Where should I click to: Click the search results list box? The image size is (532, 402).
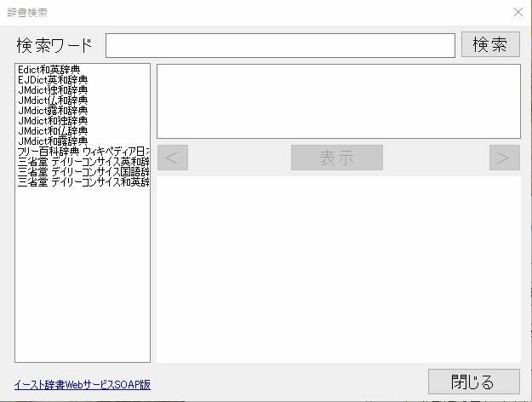pos(339,101)
